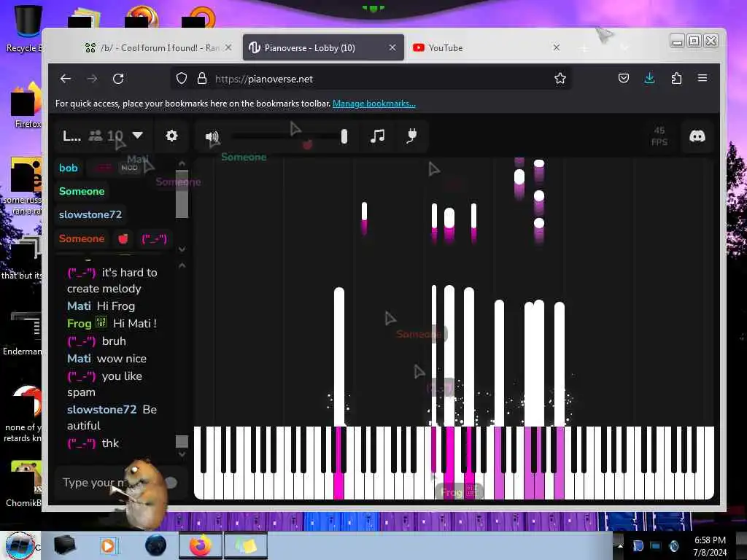Open the Pocket save icon
The image size is (747, 560).
click(624, 78)
